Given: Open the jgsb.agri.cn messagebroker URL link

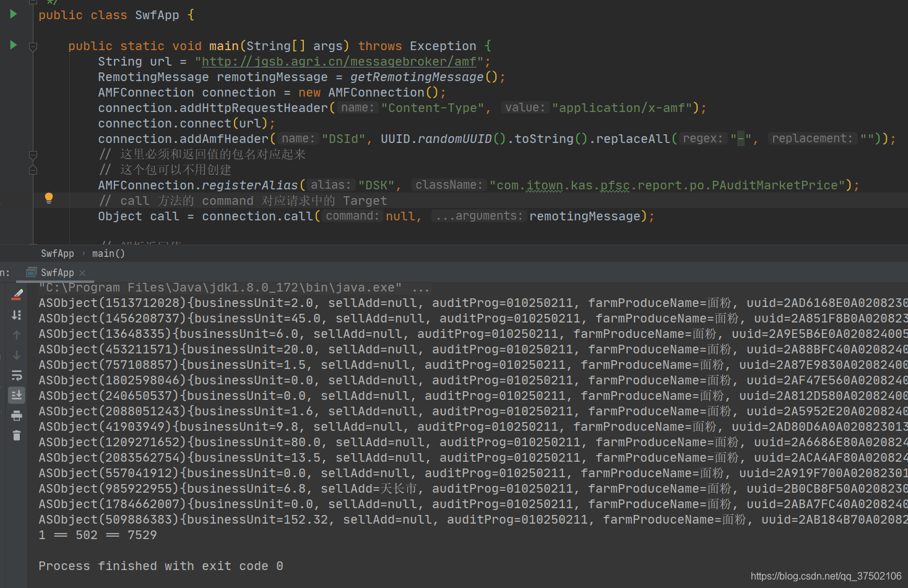Looking at the screenshot, I should [339, 61].
